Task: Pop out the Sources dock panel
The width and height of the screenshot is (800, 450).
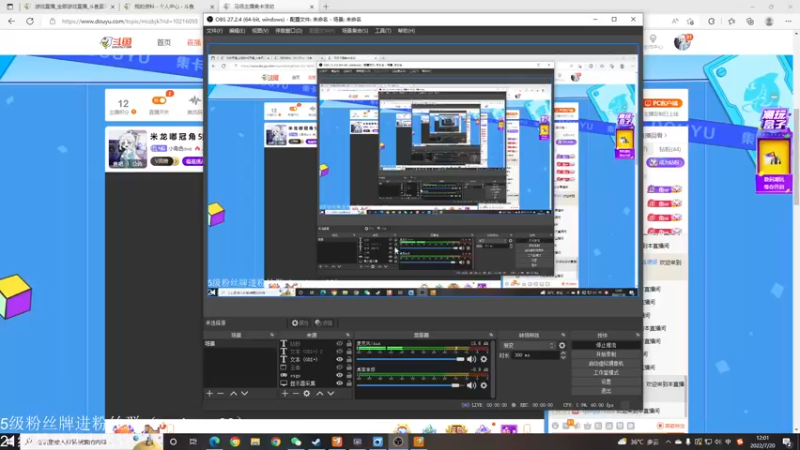Action: coord(348,335)
